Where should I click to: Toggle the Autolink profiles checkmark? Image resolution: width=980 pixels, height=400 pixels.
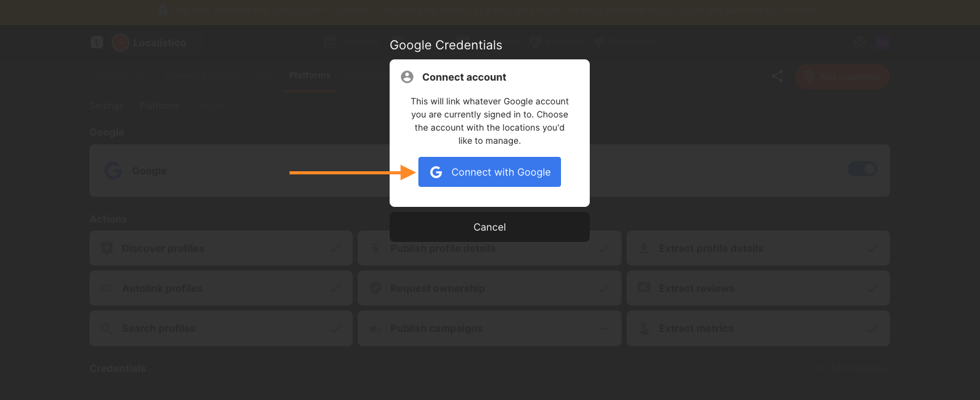[335, 288]
